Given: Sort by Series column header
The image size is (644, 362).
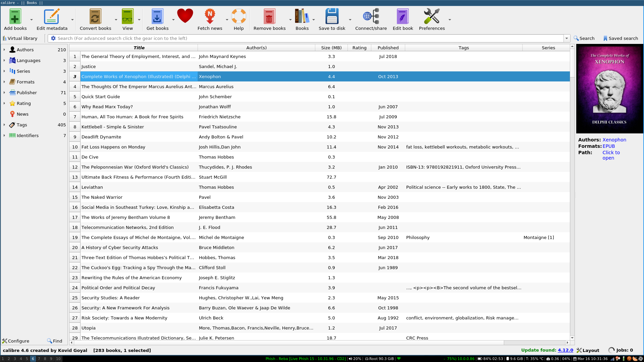Looking at the screenshot, I should pos(548,48).
